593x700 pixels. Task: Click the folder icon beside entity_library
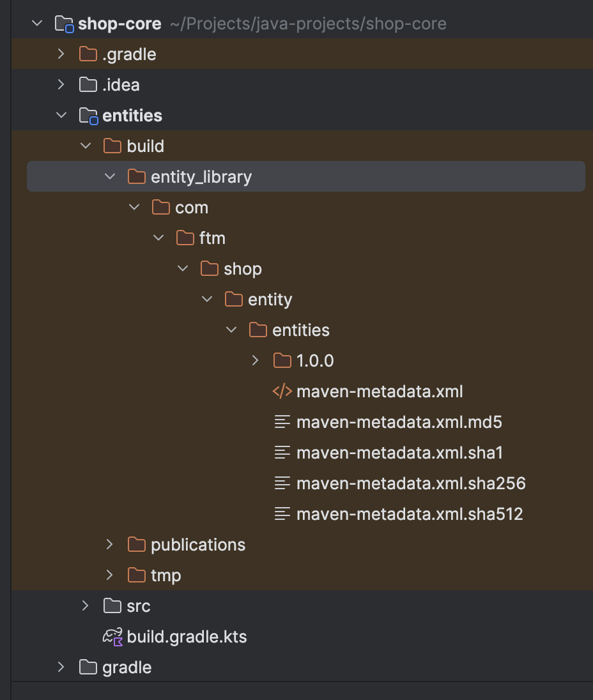[137, 177]
